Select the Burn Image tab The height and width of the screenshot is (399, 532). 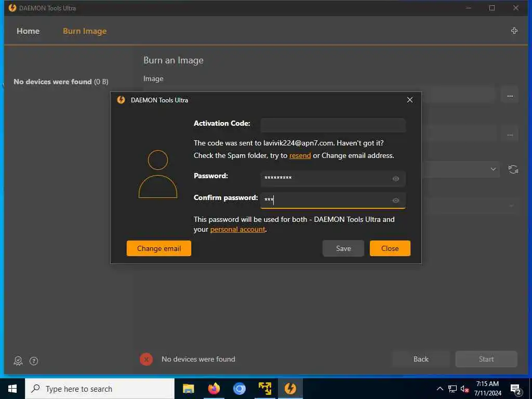[85, 31]
